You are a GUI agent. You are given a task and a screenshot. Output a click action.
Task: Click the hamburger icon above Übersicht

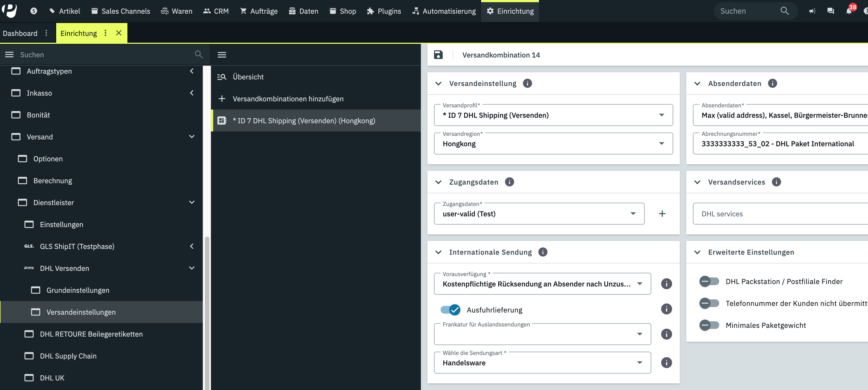(x=222, y=55)
